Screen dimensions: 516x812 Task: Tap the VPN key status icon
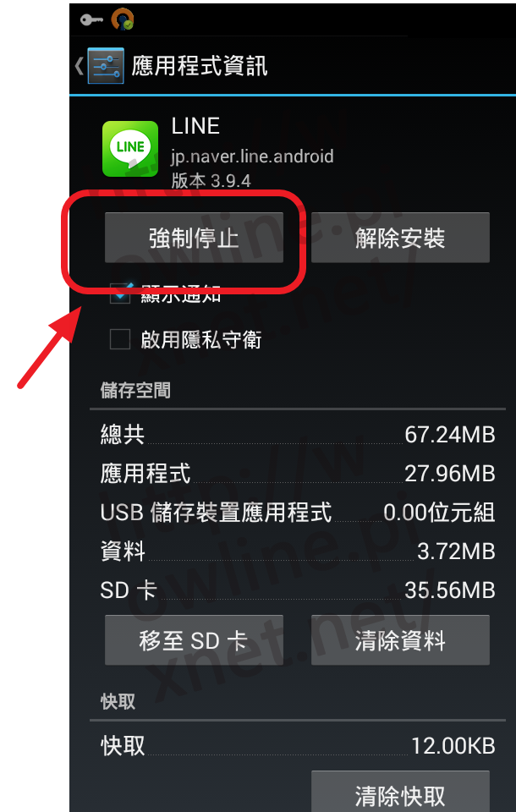(91, 20)
